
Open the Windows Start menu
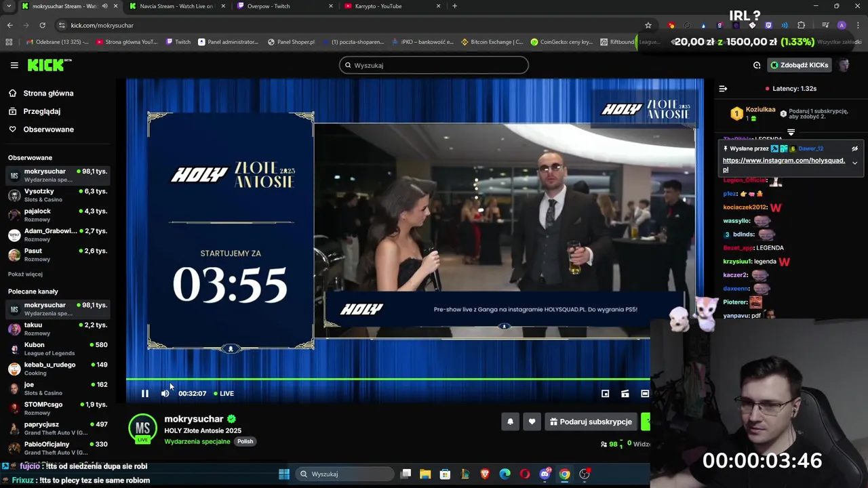pyautogui.click(x=284, y=474)
